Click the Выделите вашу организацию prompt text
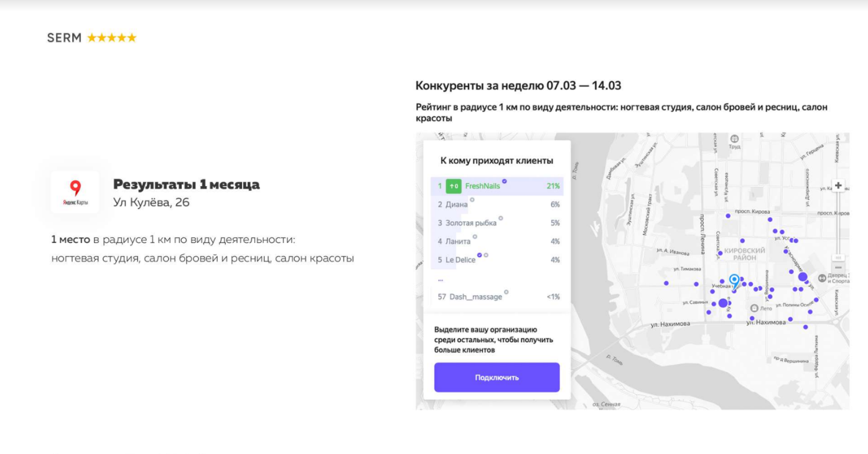This screenshot has width=868, height=454. (493, 339)
